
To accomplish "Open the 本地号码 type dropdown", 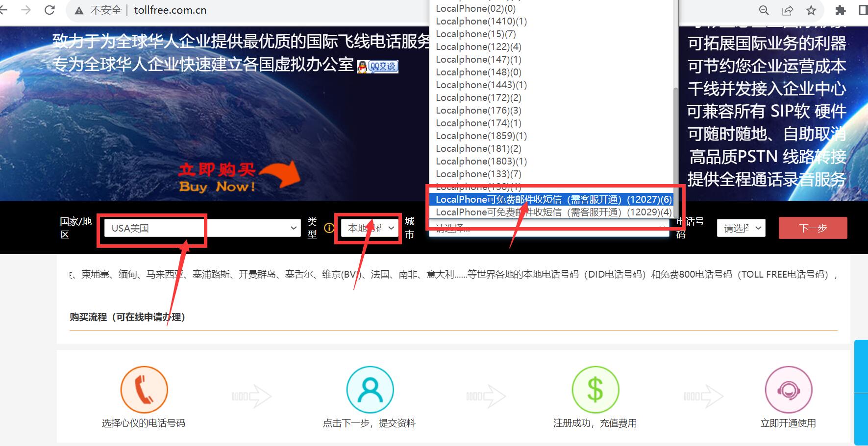I will pyautogui.click(x=370, y=228).
